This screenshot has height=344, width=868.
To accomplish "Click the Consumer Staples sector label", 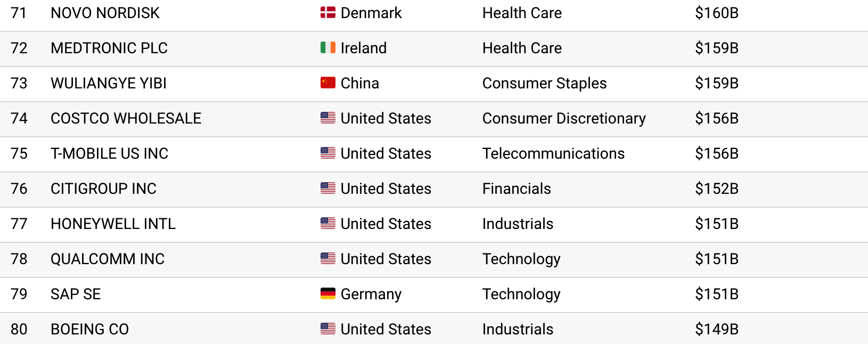I will 544,83.
